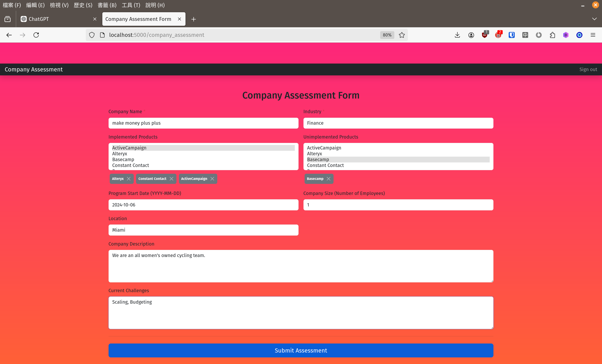Remove the ActiveCampaign tag
This screenshot has width=602, height=364.
coord(212,179)
